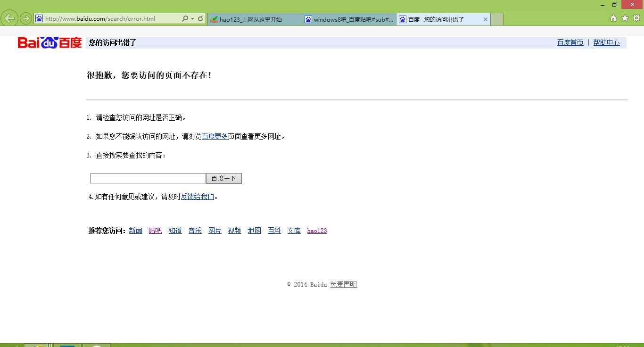The image size is (644, 347).
Task: Open the 视频 recommended link
Action: pyautogui.click(x=235, y=231)
